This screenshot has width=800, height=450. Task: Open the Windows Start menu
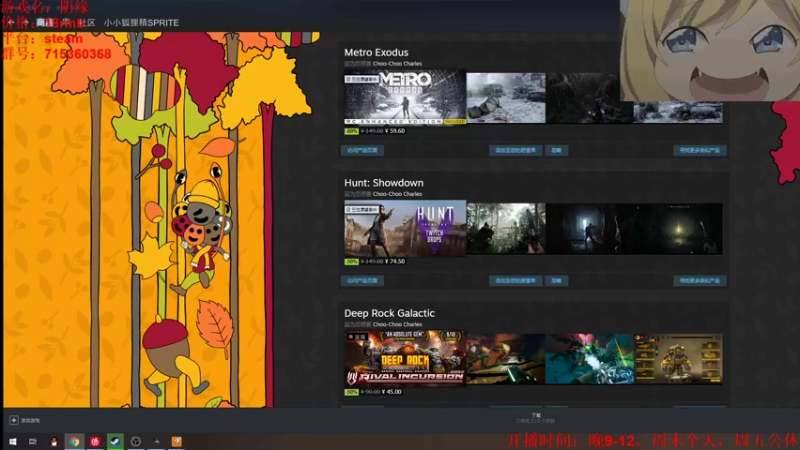click(13, 441)
